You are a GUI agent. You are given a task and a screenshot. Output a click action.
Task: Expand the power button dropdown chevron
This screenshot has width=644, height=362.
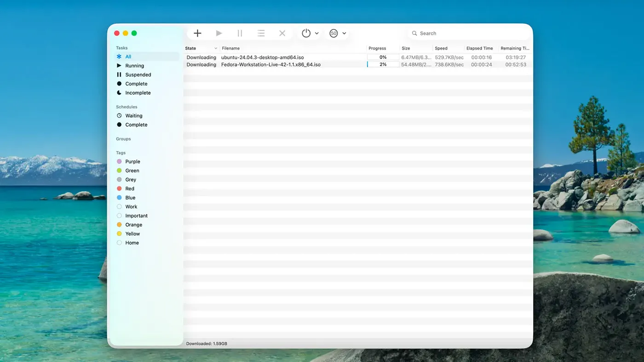tap(316, 33)
